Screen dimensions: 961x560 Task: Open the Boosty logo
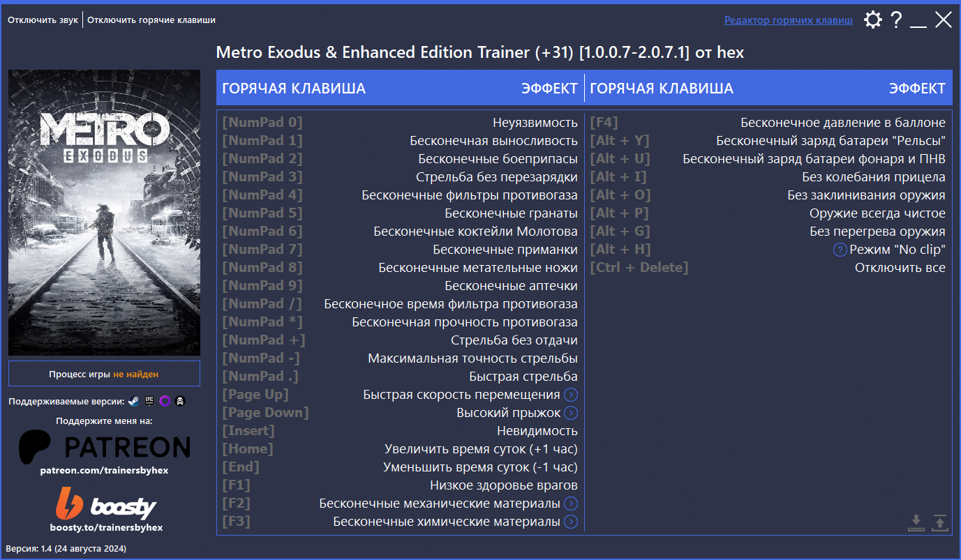[x=105, y=503]
